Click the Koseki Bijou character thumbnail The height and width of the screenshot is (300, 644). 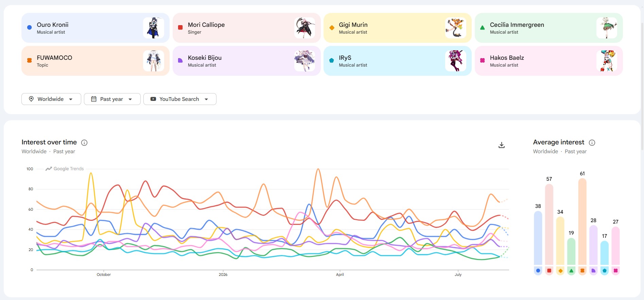(x=305, y=61)
